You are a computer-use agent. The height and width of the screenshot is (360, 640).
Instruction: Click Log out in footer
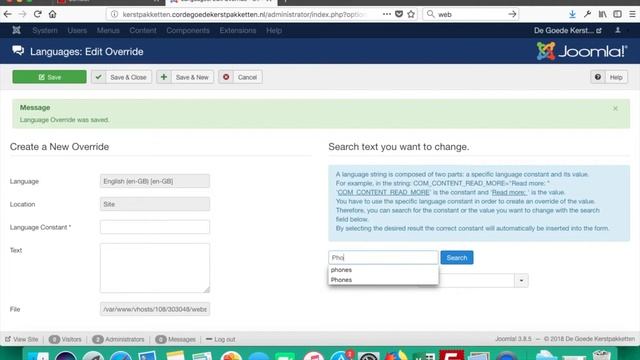[220, 339]
